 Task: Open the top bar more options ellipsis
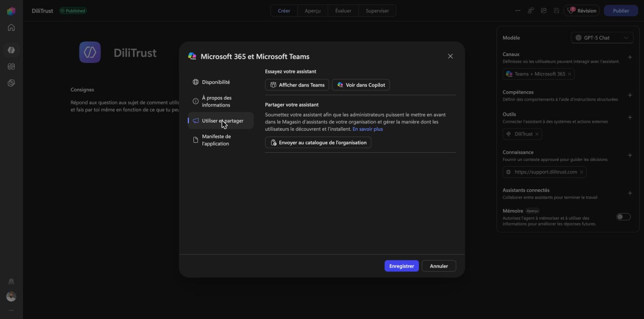[x=517, y=11]
